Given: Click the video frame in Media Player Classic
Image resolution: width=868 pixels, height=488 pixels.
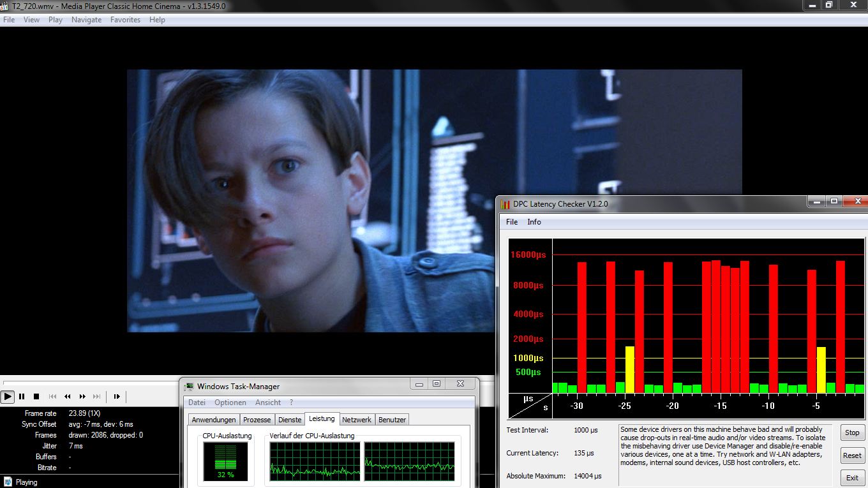Looking at the screenshot, I should pos(434,200).
